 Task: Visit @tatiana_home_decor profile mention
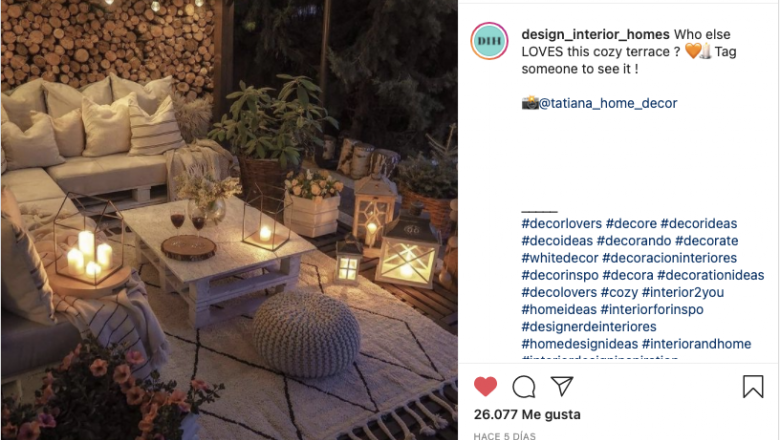(x=608, y=103)
